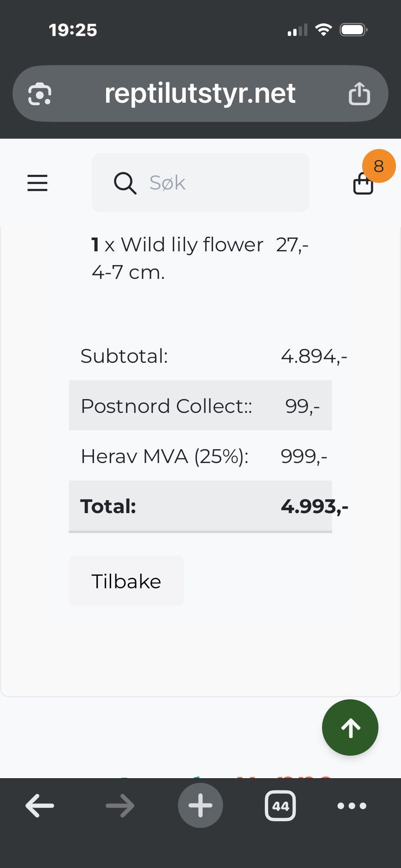Tap the orange cart count badge

(x=379, y=166)
